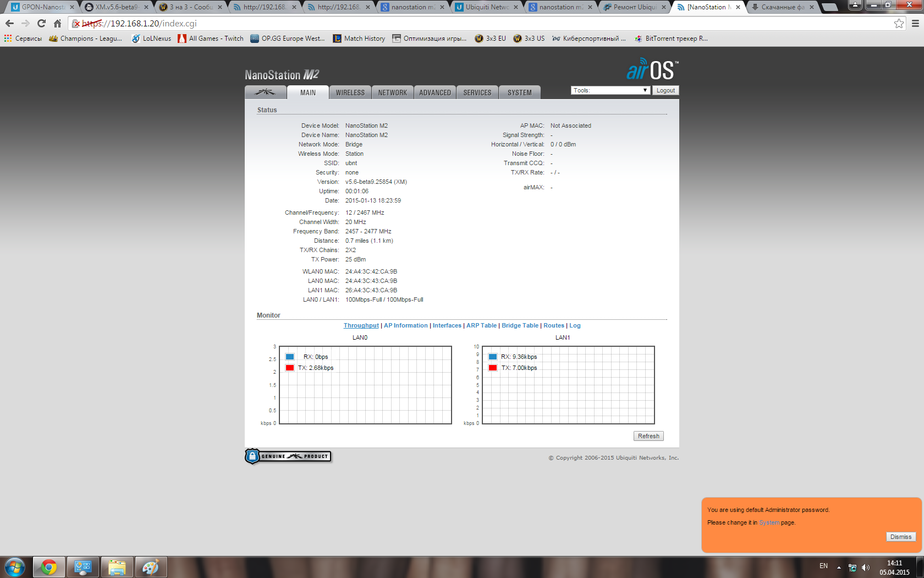Open the Windows Start button
Viewport: 924px width, 578px height.
click(x=15, y=567)
